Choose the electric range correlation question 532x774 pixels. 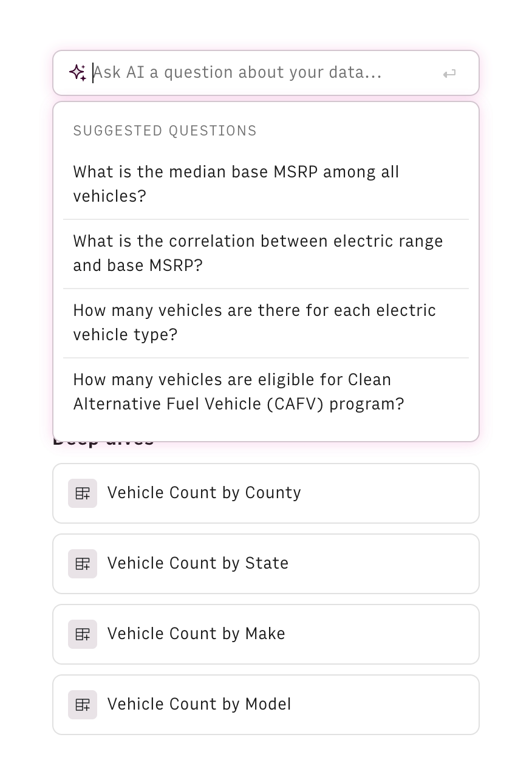[x=257, y=253]
